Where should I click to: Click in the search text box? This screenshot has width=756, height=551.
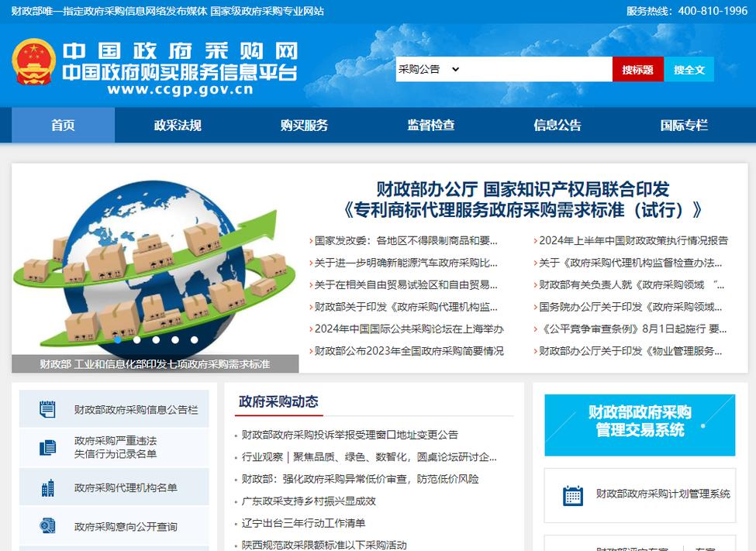[x=537, y=70]
